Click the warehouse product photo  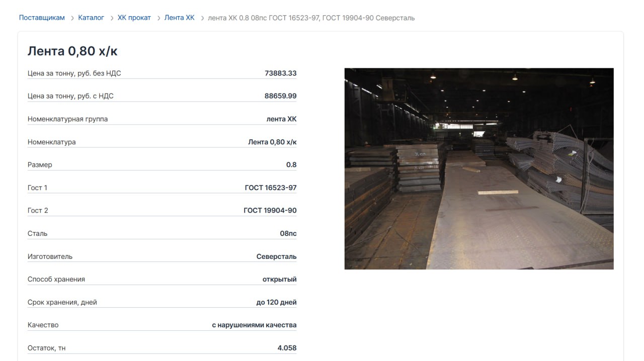click(479, 168)
